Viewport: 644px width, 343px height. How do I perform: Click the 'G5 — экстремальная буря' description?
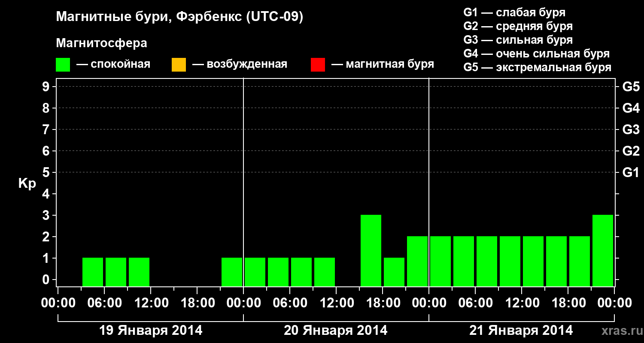click(x=537, y=67)
